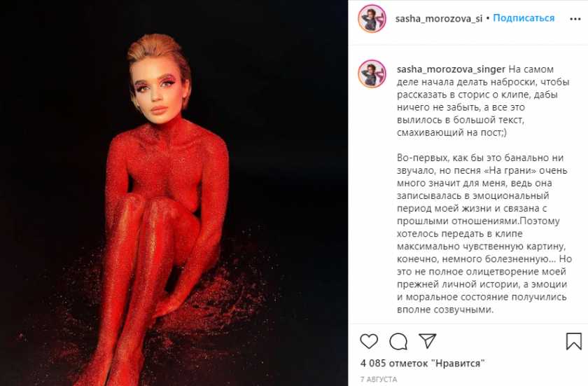Viewport: 588px width, 386px height.
Task: Open comments via the speech bubble icon
Action: pos(398,341)
